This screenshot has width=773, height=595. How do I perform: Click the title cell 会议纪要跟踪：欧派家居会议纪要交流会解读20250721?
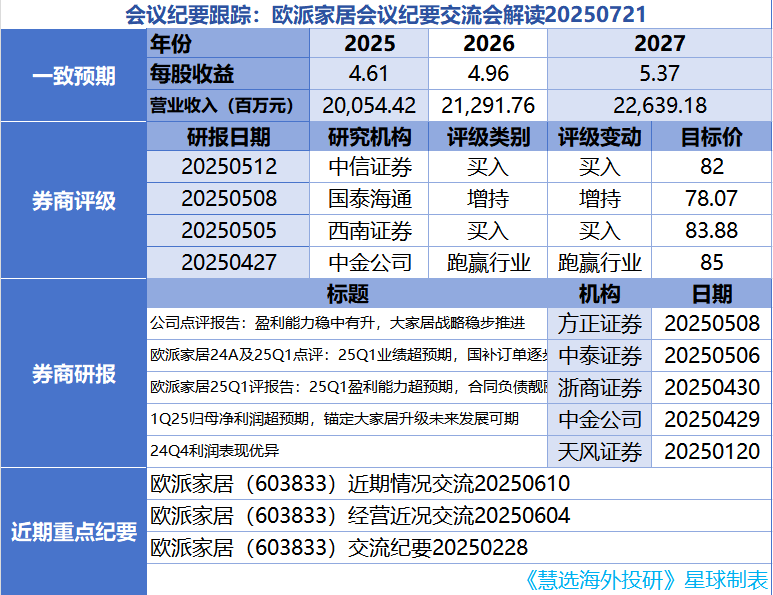pyautogui.click(x=386, y=14)
